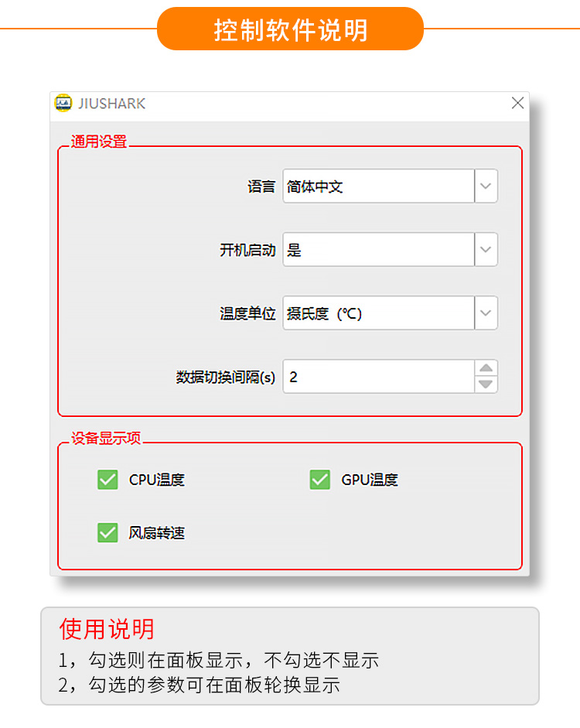The image size is (580, 728).
Task: Toggle the GPU温度 checkbox
Action: pos(320,480)
